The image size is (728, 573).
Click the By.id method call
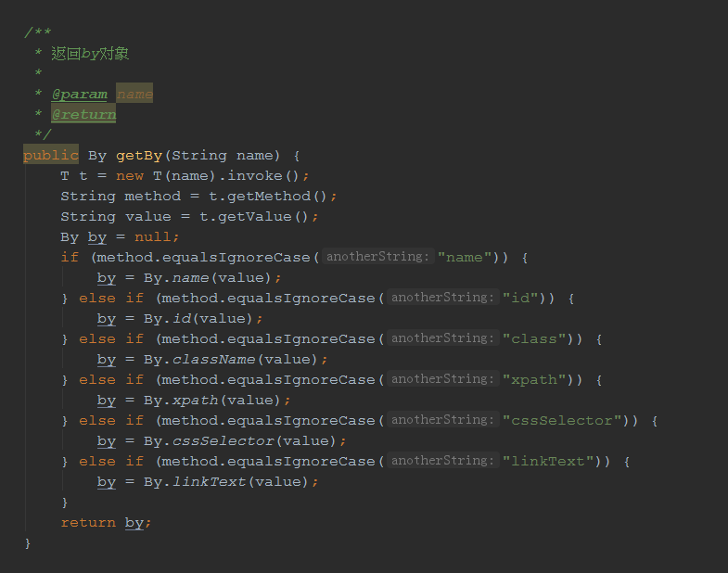pos(181,319)
